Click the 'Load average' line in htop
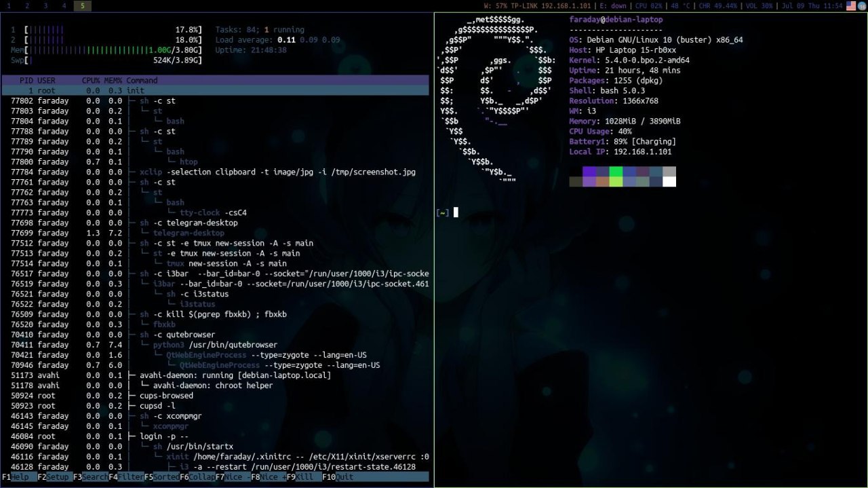Screen dimensions: 868x488 pos(278,40)
